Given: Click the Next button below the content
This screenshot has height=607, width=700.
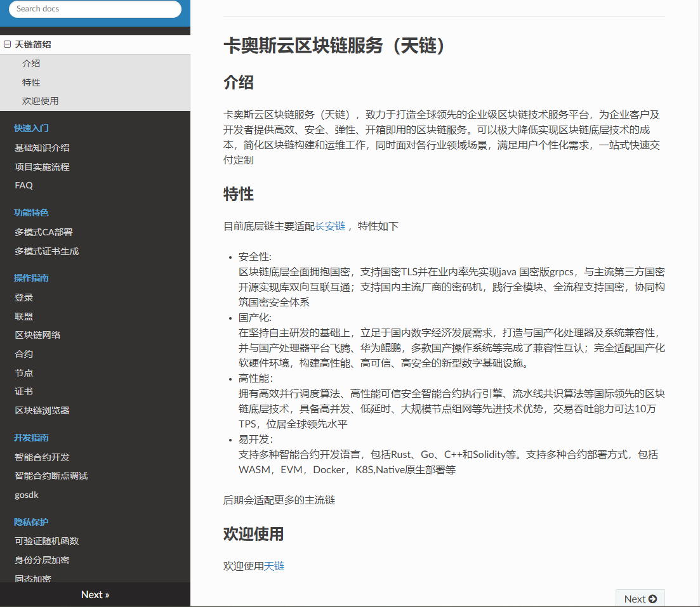Looking at the screenshot, I should click(x=640, y=599).
